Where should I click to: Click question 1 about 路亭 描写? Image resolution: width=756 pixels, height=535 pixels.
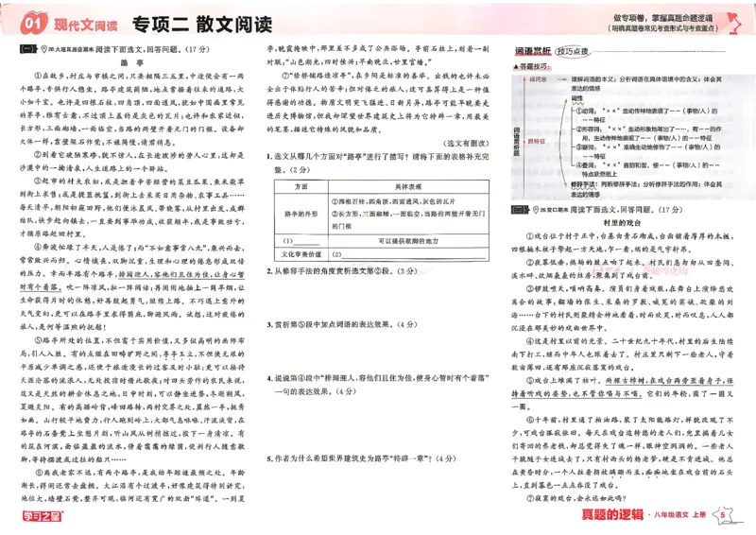378,164
